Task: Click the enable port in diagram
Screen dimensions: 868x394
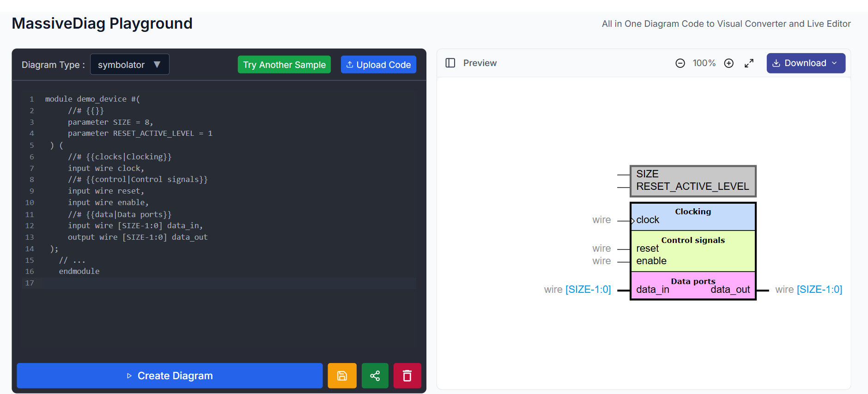Action: 651,261
